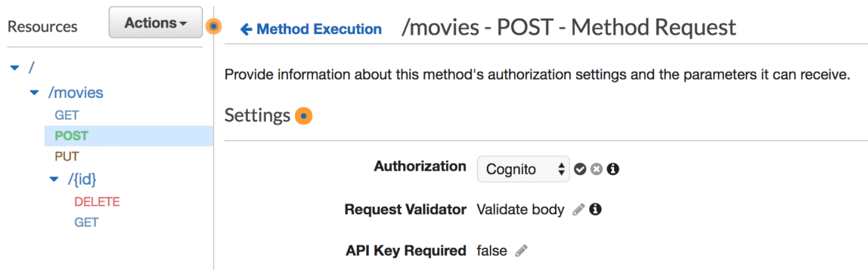Select GET method under /{id}

coord(87,223)
